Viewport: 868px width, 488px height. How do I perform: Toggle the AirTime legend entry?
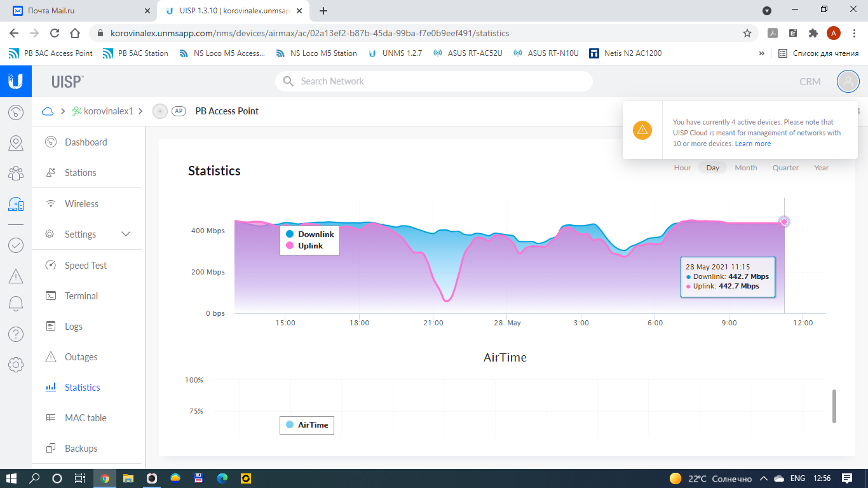tap(307, 425)
